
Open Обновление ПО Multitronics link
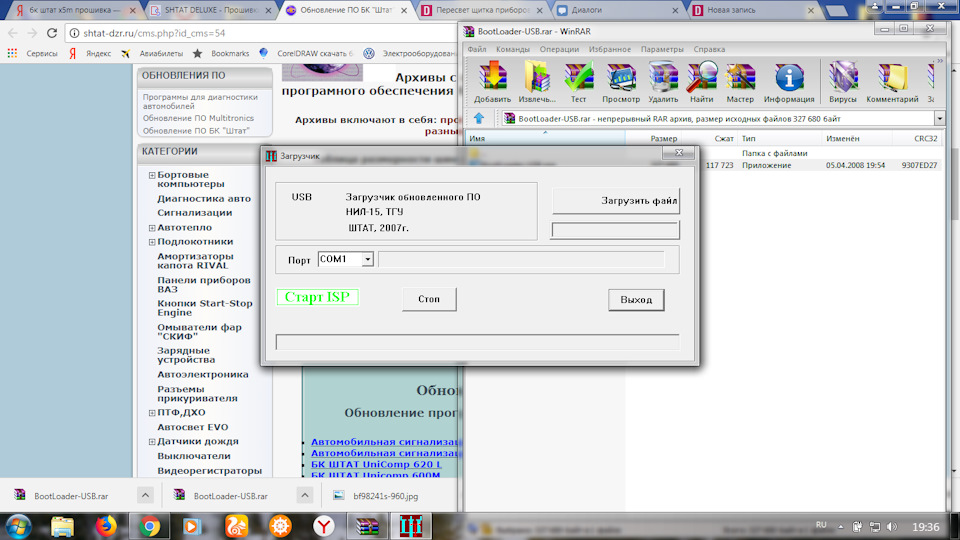(198, 118)
